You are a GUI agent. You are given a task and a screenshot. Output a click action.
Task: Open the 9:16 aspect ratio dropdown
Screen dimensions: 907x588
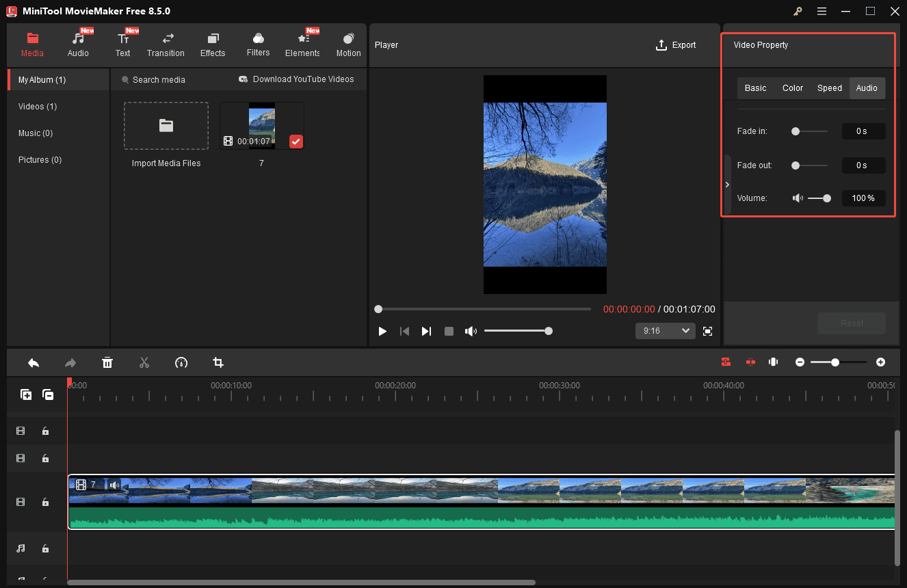[x=664, y=330]
